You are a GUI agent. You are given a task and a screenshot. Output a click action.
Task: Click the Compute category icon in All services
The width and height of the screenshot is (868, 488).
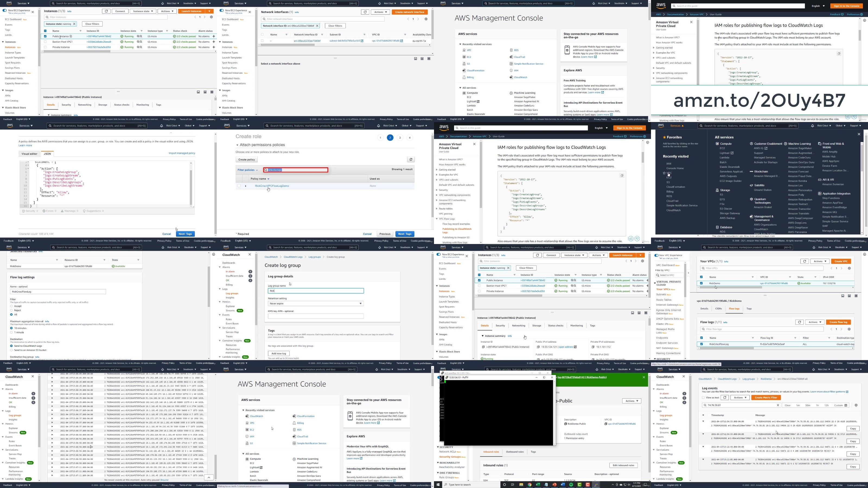[x=717, y=144]
